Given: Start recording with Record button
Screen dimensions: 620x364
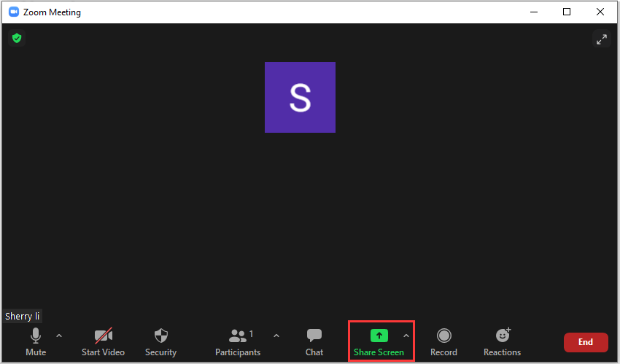Looking at the screenshot, I should [x=443, y=342].
